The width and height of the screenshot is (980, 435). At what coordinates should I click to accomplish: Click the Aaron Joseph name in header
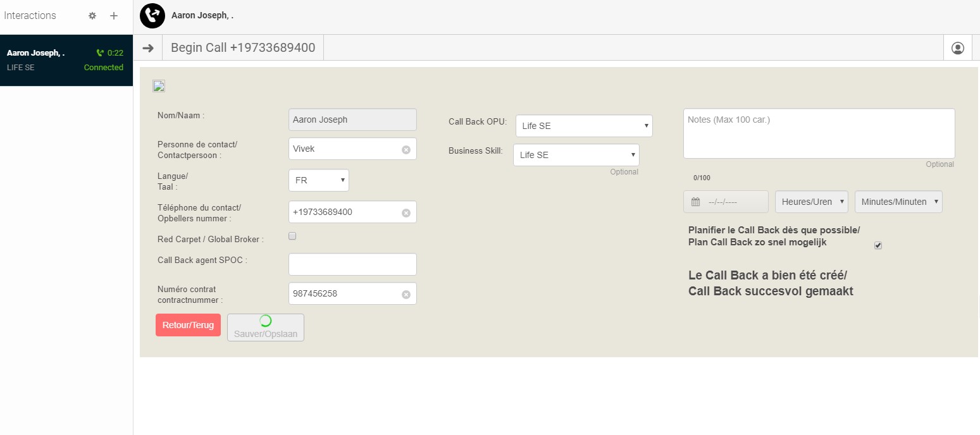202,15
